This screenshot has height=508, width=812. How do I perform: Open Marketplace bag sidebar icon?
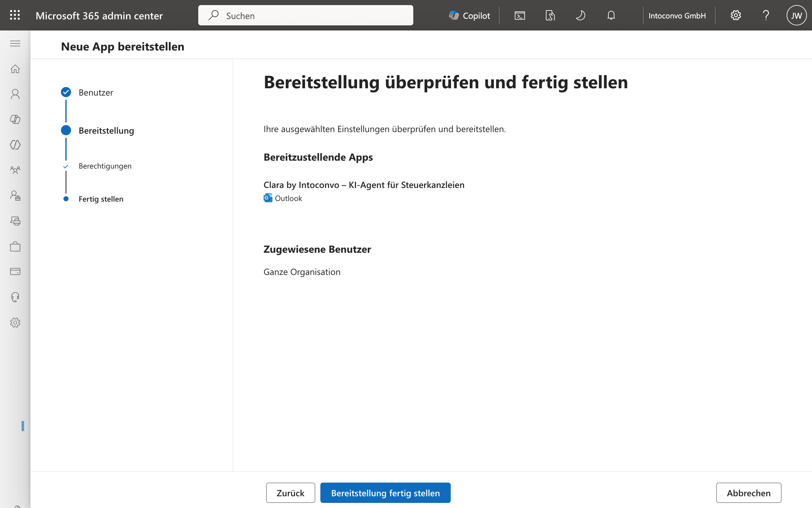pos(15,246)
